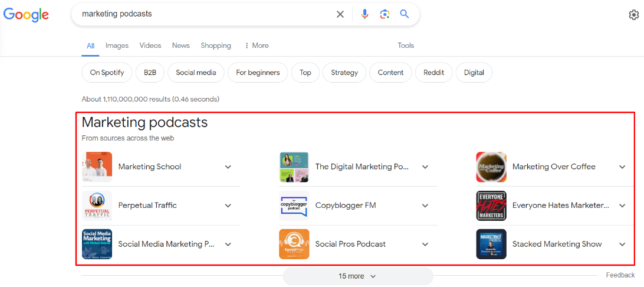Switch to the Images tab
The image size is (644, 287).
tap(117, 45)
